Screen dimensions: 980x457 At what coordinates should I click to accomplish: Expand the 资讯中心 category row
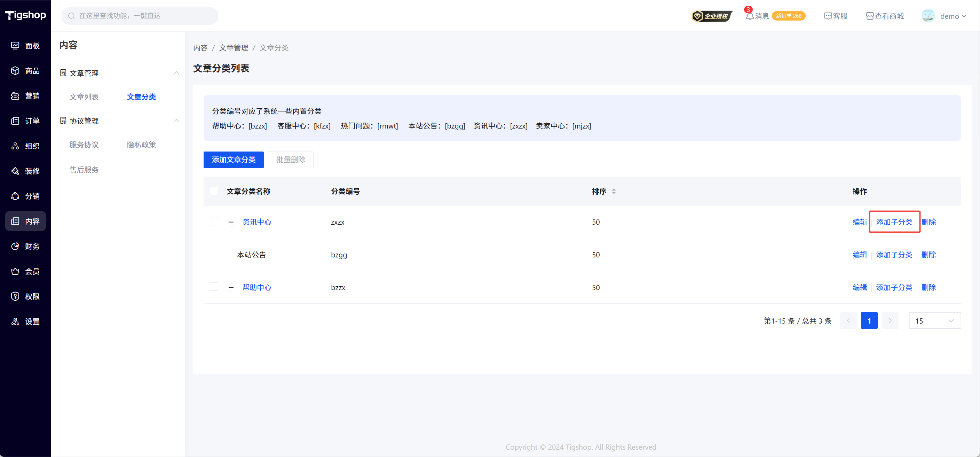point(231,222)
